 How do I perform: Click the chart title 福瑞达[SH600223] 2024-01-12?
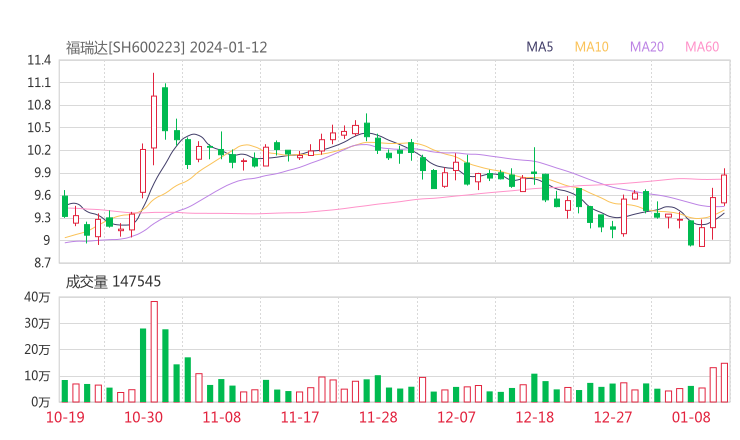[x=166, y=48]
